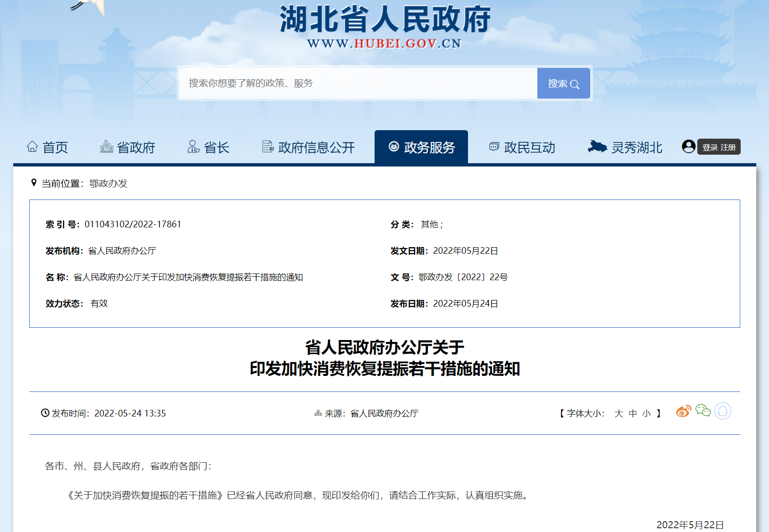Click the user avatar icon
Viewport: 769px width, 532px height.
(x=688, y=147)
